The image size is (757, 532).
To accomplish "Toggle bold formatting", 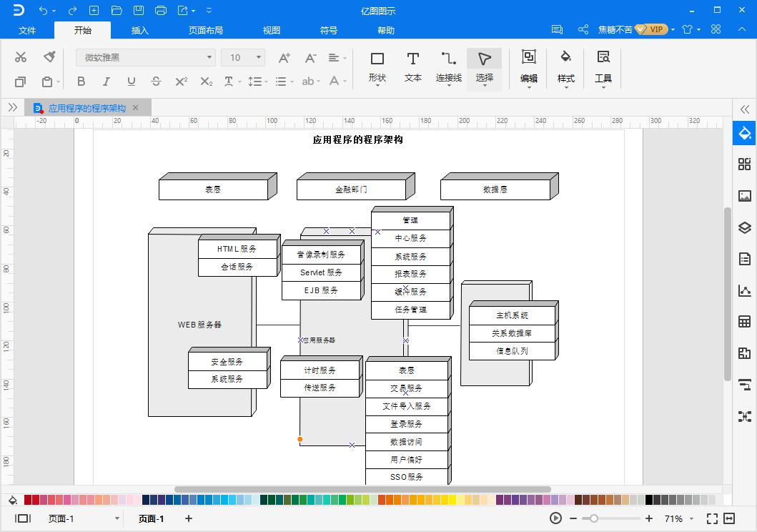I will click(81, 82).
